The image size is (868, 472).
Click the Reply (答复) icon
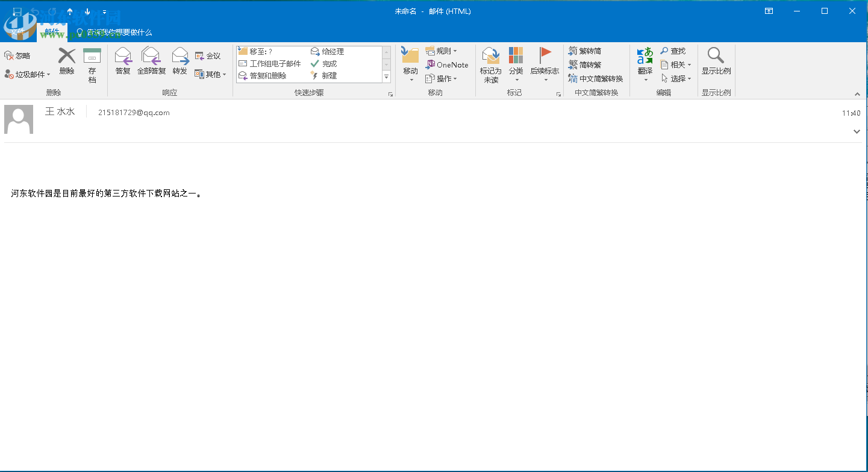(123, 61)
